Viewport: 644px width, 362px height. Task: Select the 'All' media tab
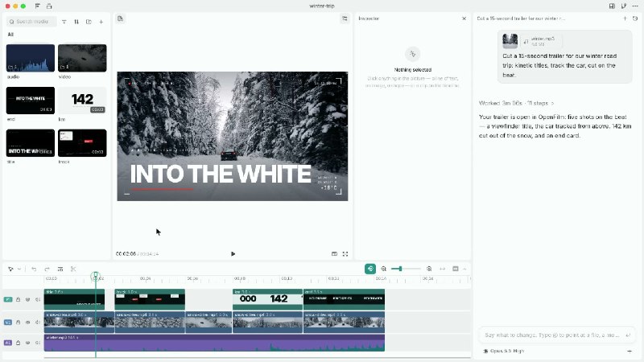click(10, 35)
